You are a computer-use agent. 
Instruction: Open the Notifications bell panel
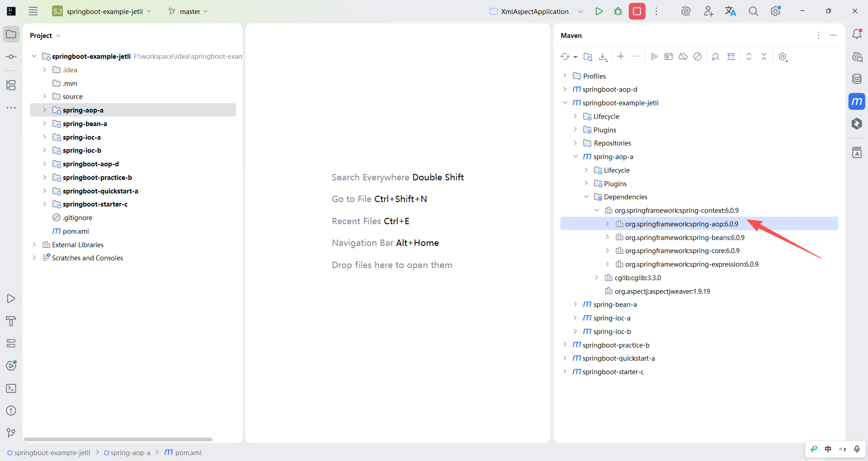tap(857, 34)
